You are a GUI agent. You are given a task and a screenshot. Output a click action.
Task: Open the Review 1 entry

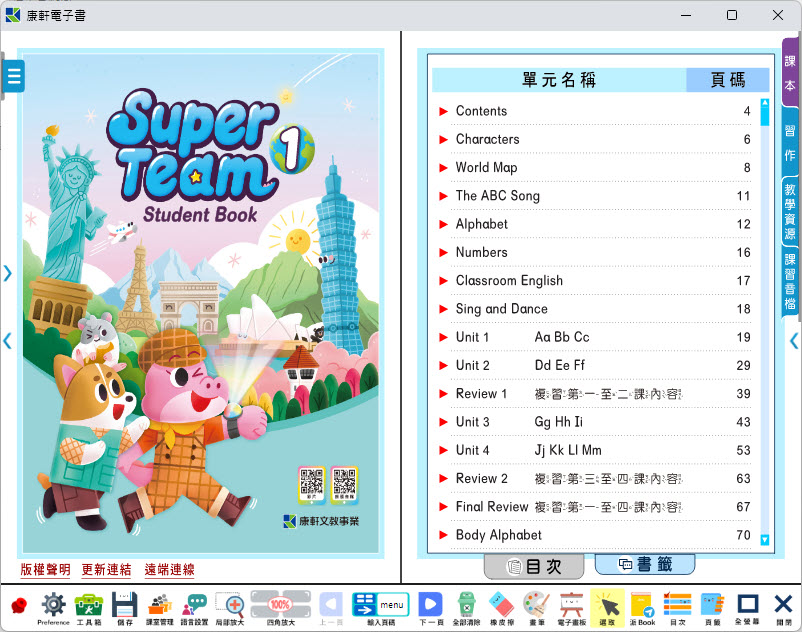coord(595,394)
